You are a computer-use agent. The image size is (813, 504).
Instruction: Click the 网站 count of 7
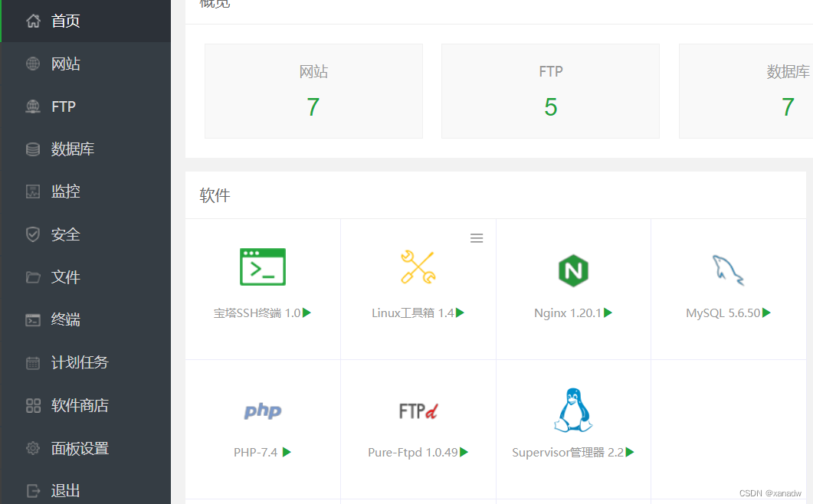313,107
